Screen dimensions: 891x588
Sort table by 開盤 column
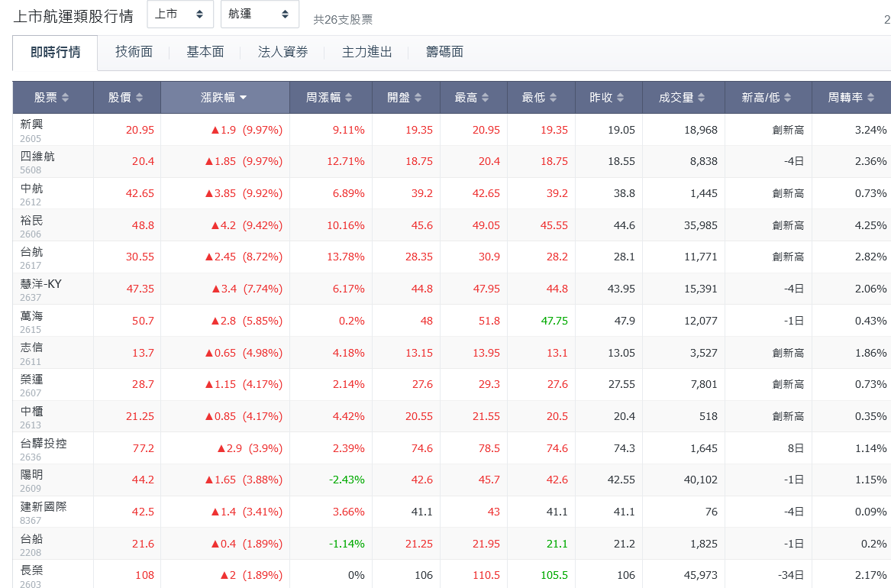click(x=405, y=98)
